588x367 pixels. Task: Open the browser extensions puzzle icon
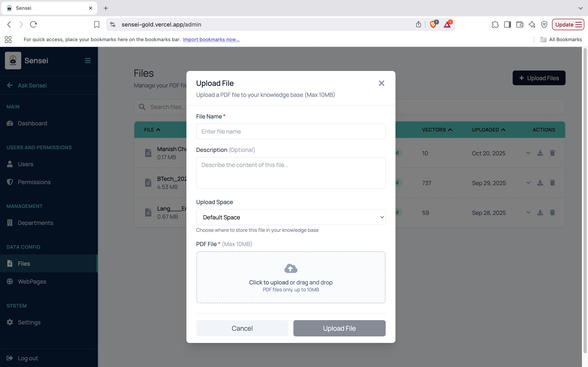click(x=495, y=24)
